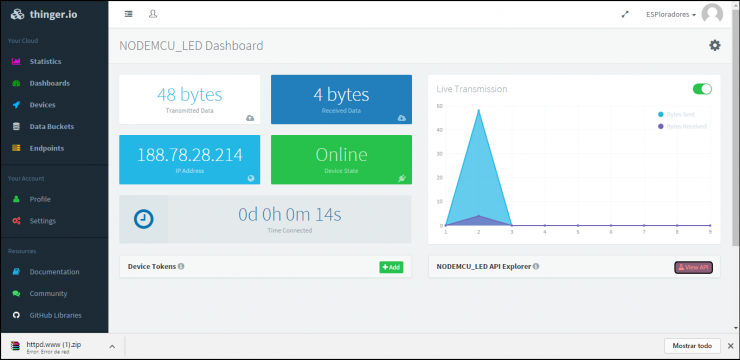The image size is (740, 360).
Task: Open the View API button
Action: 693,268
